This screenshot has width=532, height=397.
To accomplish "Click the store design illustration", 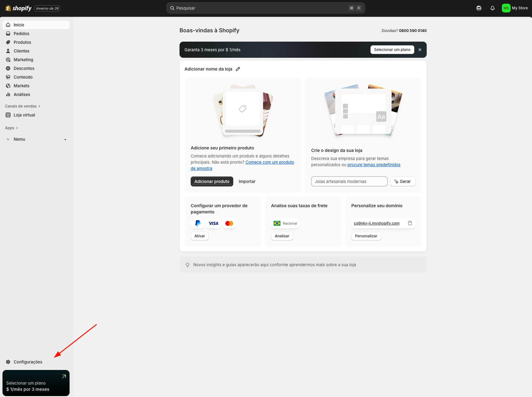I will click(x=363, y=110).
